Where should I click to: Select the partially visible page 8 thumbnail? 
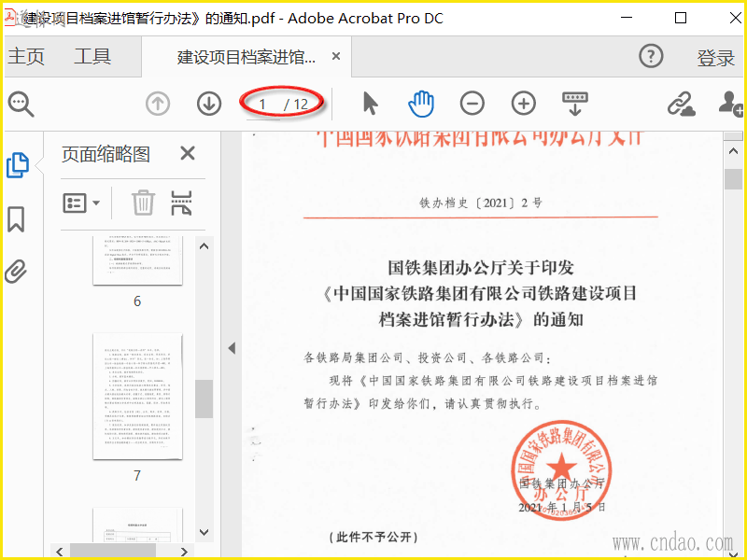click(x=137, y=525)
